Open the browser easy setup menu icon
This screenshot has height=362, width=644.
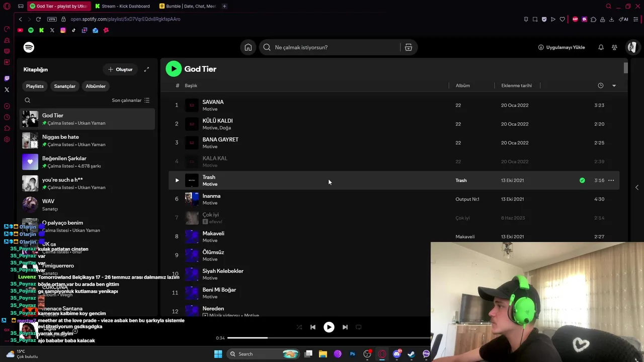[x=636, y=19]
